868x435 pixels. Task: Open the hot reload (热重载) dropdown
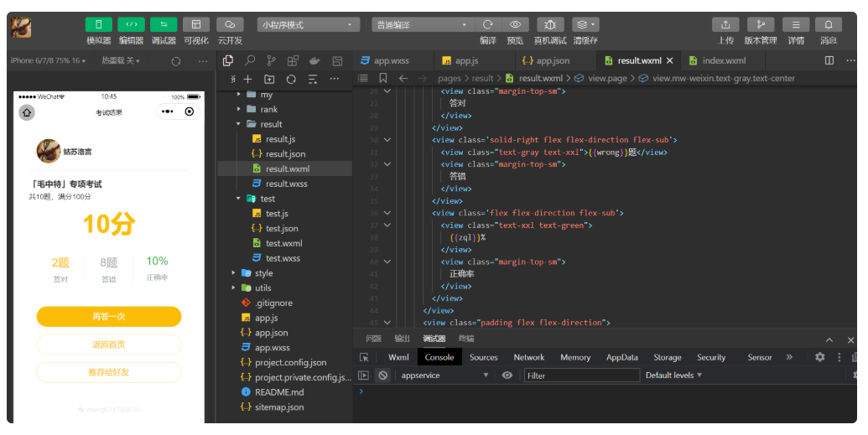point(121,60)
